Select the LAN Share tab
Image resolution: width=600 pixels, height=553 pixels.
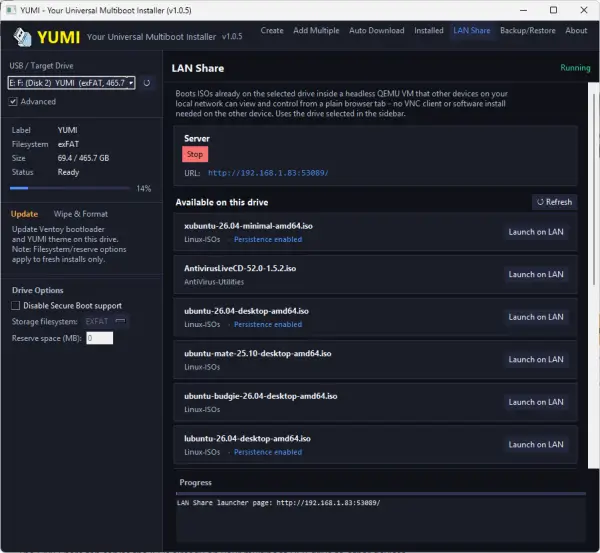tap(471, 31)
